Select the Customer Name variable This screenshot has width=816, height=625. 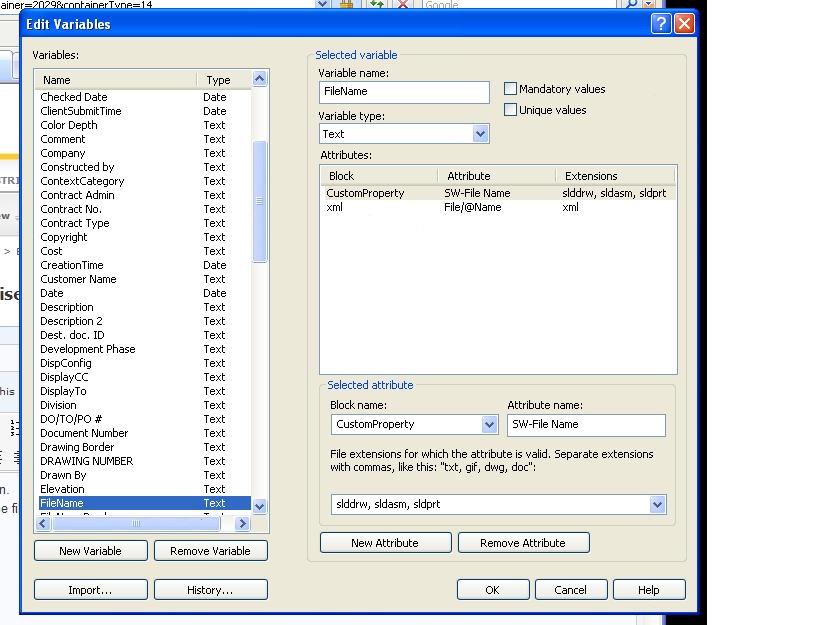[144, 279]
